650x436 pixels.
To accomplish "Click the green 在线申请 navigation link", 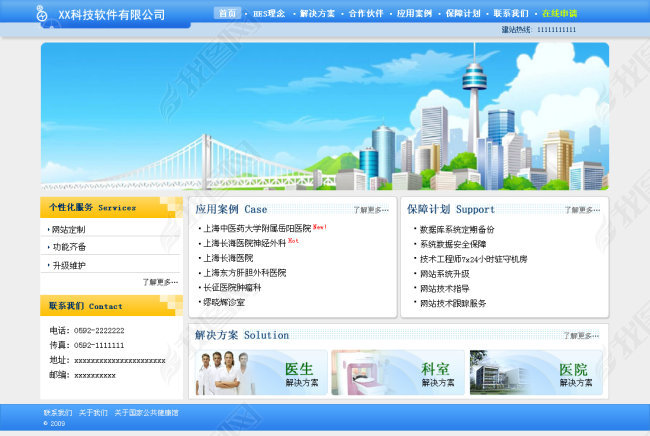I will (559, 13).
